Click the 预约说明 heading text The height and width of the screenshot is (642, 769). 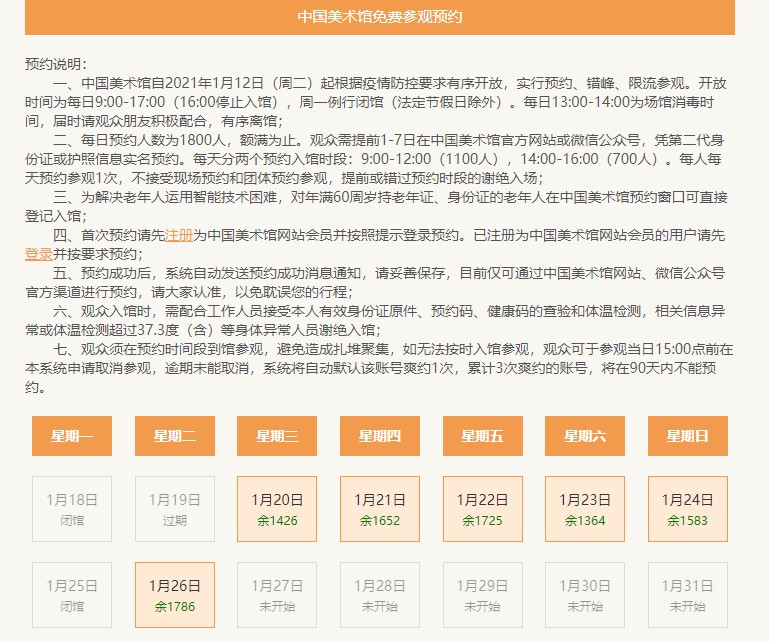tap(56, 64)
